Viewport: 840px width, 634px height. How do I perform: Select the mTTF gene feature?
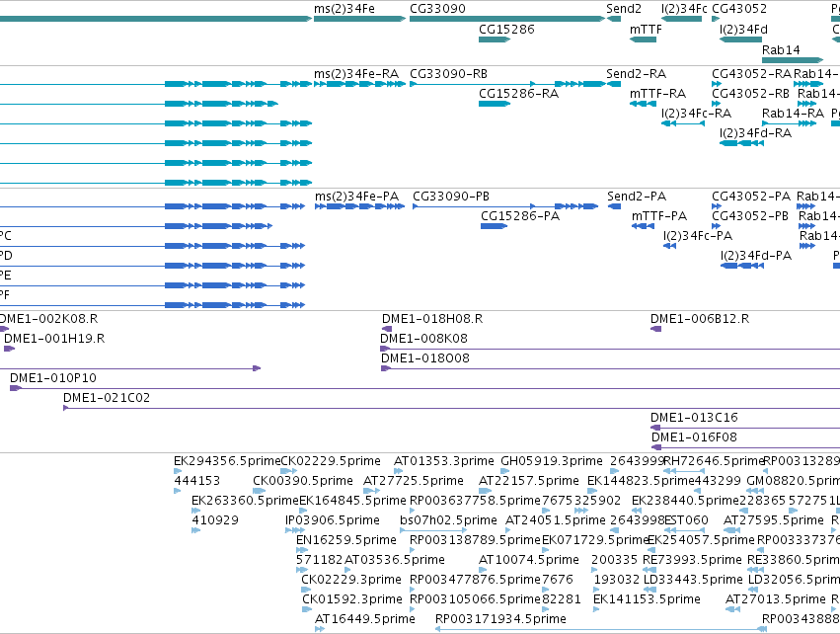[x=643, y=40]
